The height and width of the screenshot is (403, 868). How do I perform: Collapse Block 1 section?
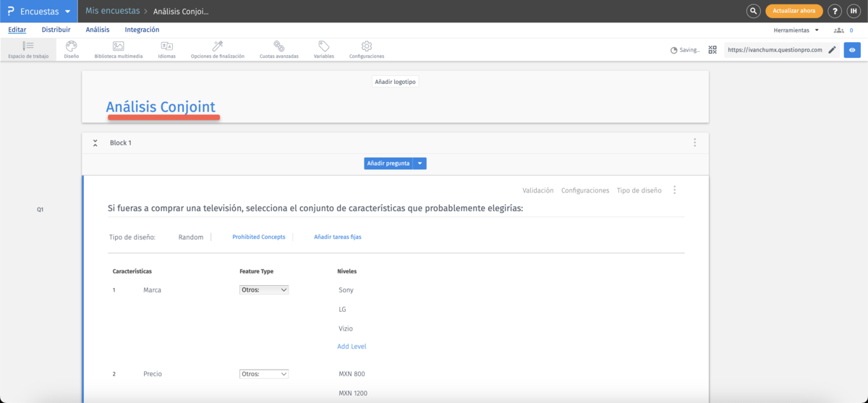[95, 143]
